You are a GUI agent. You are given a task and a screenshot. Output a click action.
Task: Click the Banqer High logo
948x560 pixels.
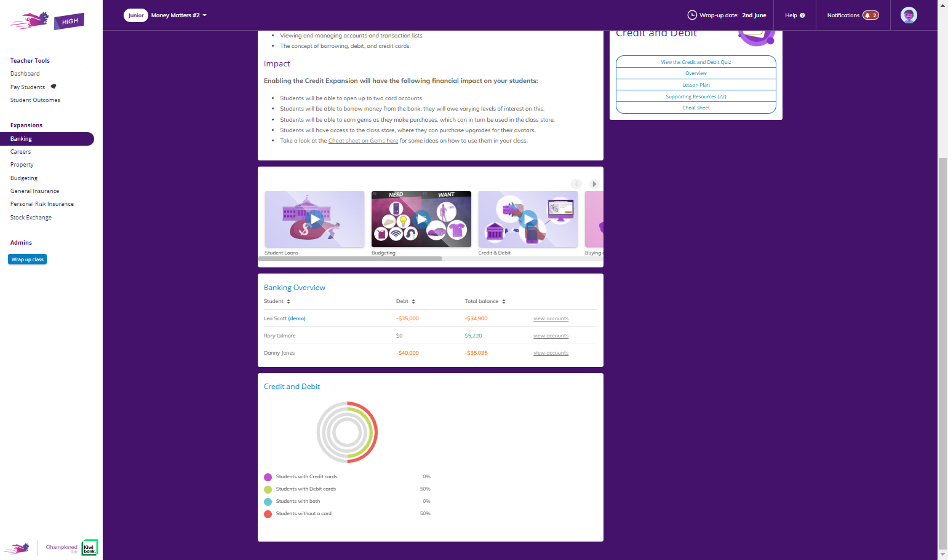[47, 20]
